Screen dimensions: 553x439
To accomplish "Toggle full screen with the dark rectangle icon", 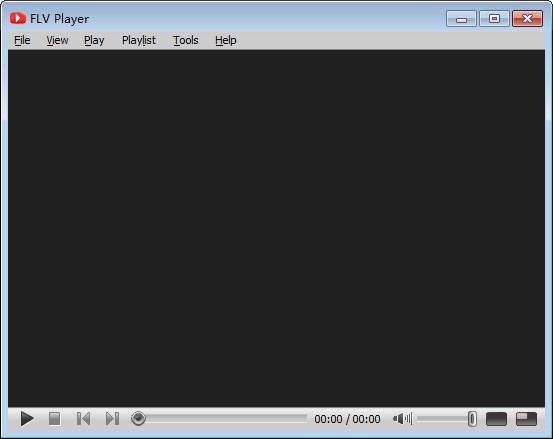I will 496,419.
